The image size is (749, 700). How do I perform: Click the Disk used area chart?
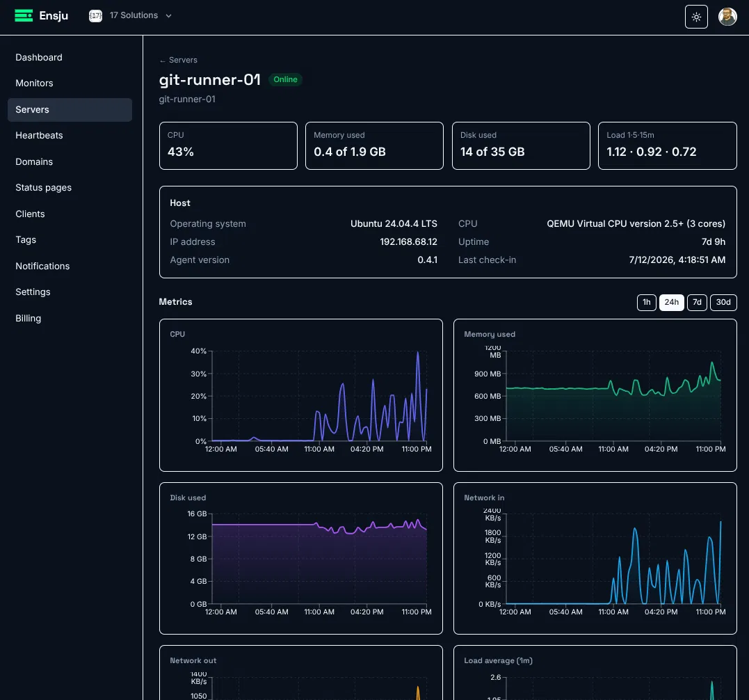click(x=319, y=559)
